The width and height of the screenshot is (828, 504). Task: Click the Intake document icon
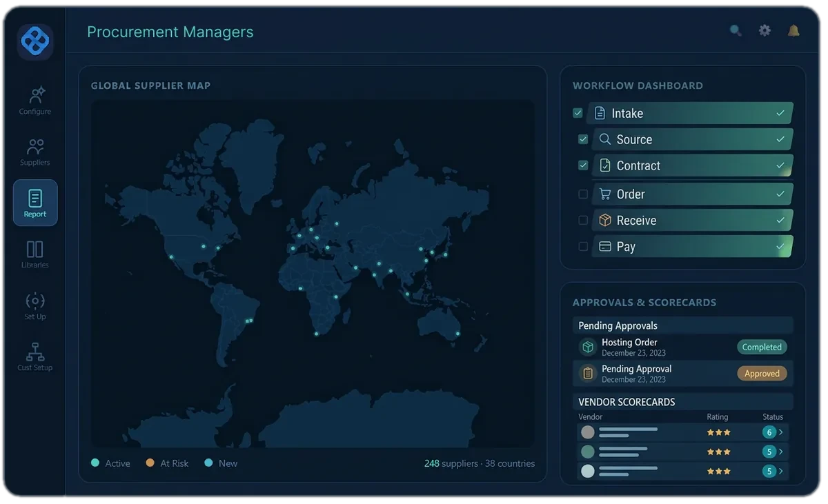[x=600, y=113]
